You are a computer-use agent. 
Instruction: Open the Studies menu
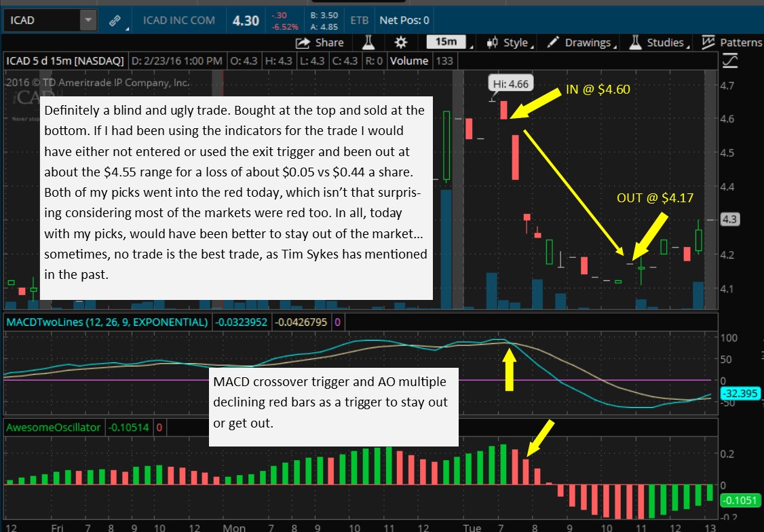[660, 43]
